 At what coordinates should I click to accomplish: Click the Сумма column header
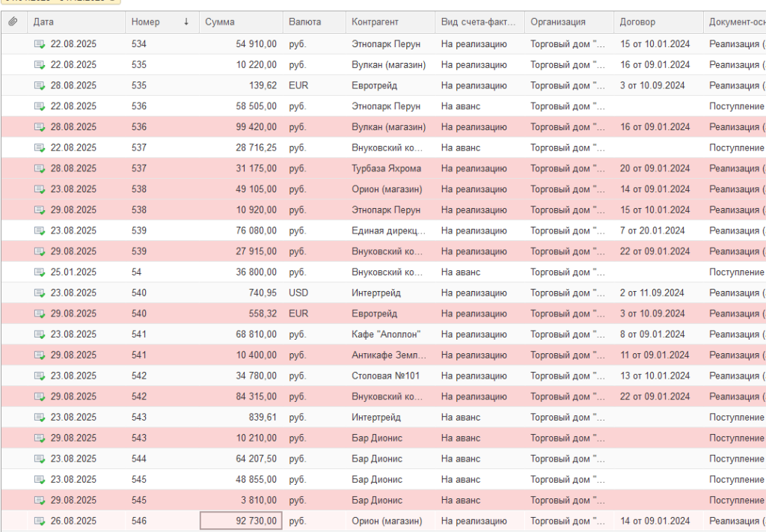pos(220,22)
